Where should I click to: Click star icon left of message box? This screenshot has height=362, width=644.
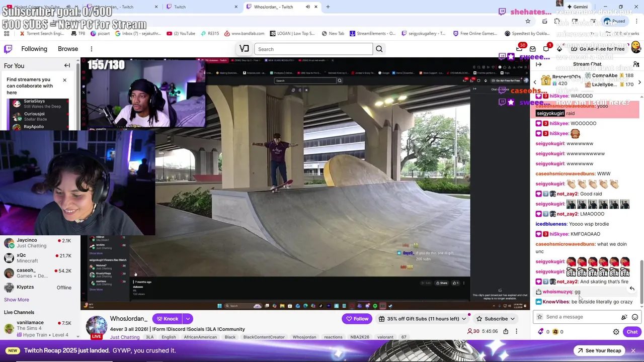pyautogui.click(x=540, y=317)
